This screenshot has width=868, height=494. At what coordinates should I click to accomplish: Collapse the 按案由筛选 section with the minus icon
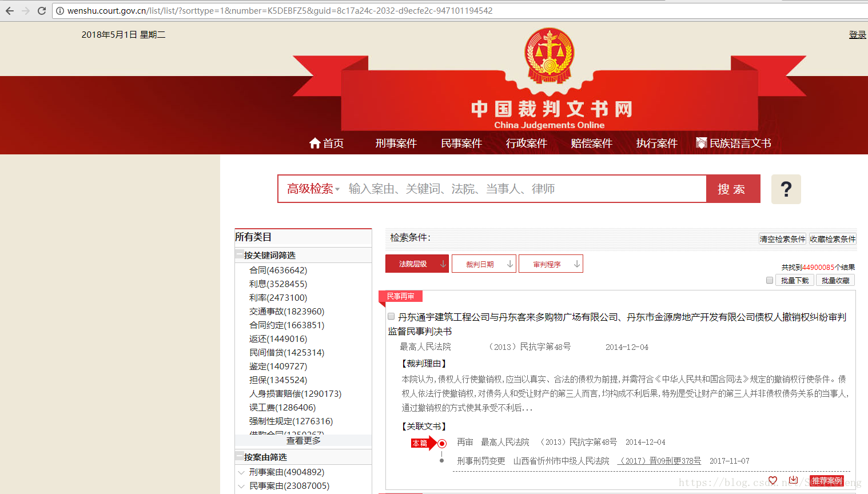(239, 457)
